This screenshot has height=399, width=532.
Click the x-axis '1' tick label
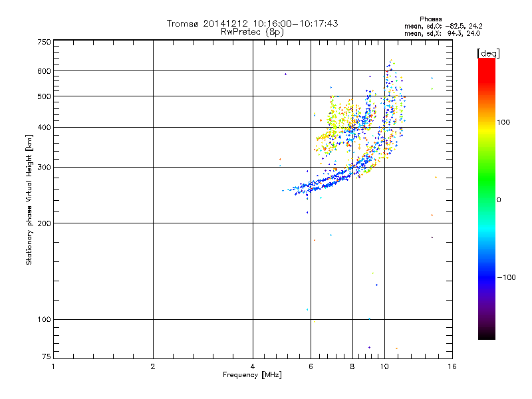click(x=53, y=366)
